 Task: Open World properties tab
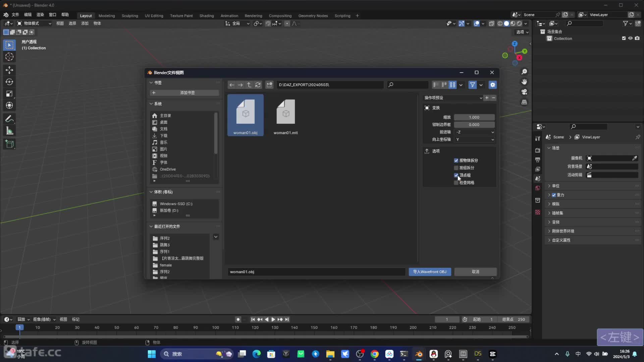[x=538, y=188]
